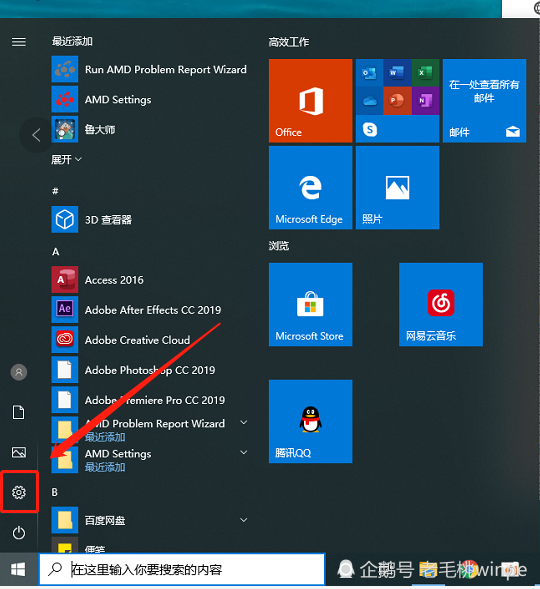Viewport: 540px width, 589px height.
Task: Click the 浏览 group title
Action: [279, 246]
